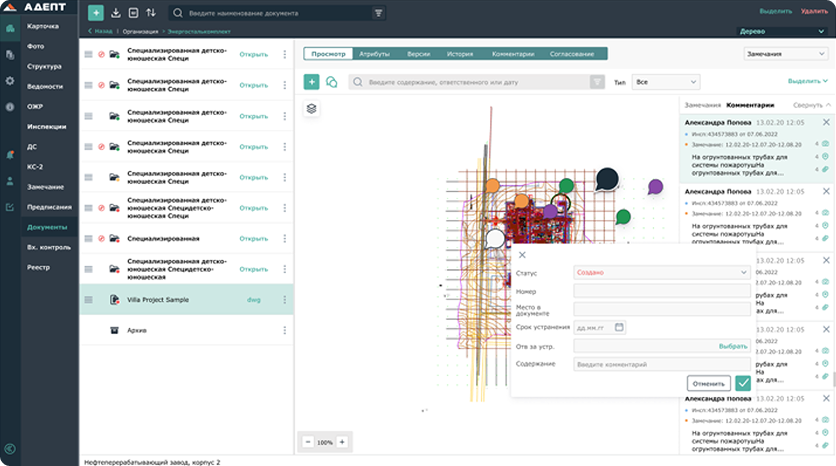Click the download icon in top toolbar
This screenshot has height=466, width=836.
[x=116, y=13]
